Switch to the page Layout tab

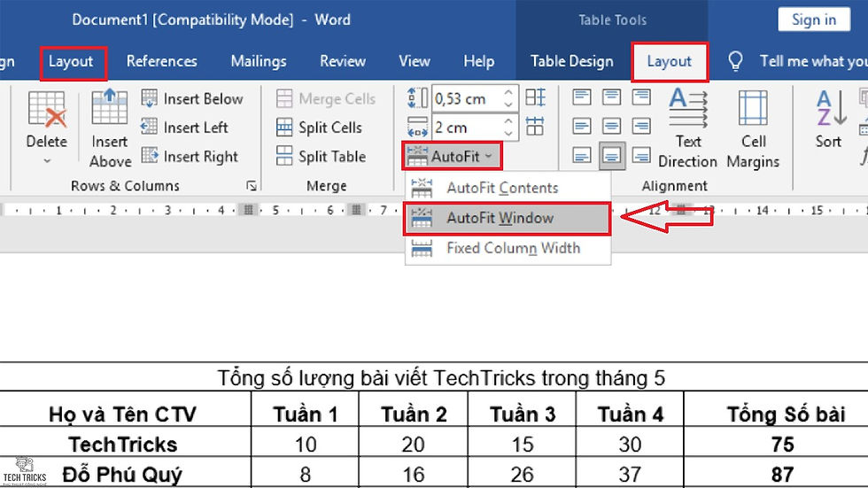pos(71,61)
